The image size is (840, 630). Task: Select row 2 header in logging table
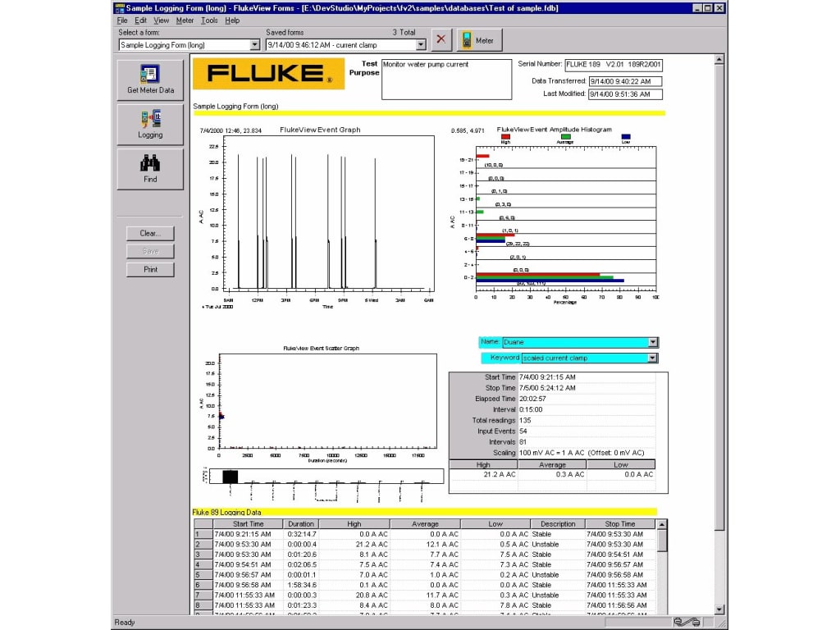(x=203, y=545)
